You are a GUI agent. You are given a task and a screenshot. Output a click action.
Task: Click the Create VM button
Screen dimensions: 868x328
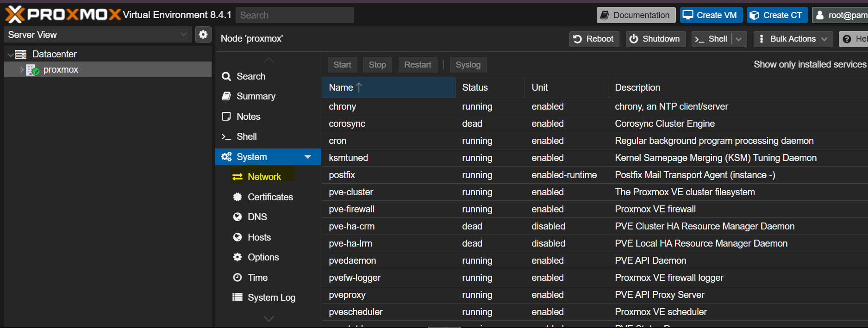pyautogui.click(x=711, y=15)
